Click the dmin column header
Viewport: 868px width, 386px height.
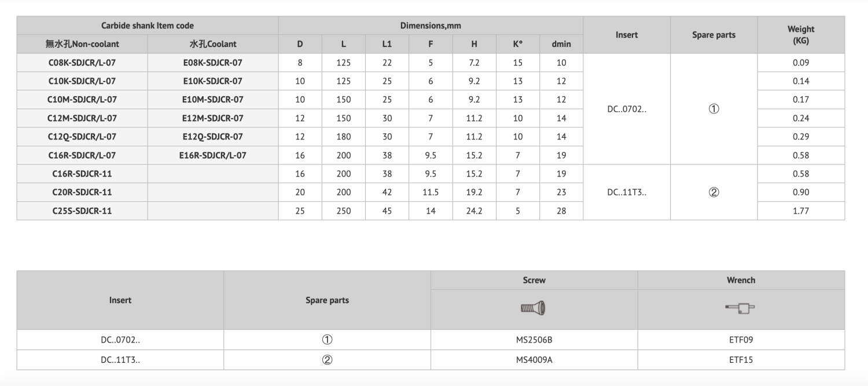pyautogui.click(x=561, y=44)
